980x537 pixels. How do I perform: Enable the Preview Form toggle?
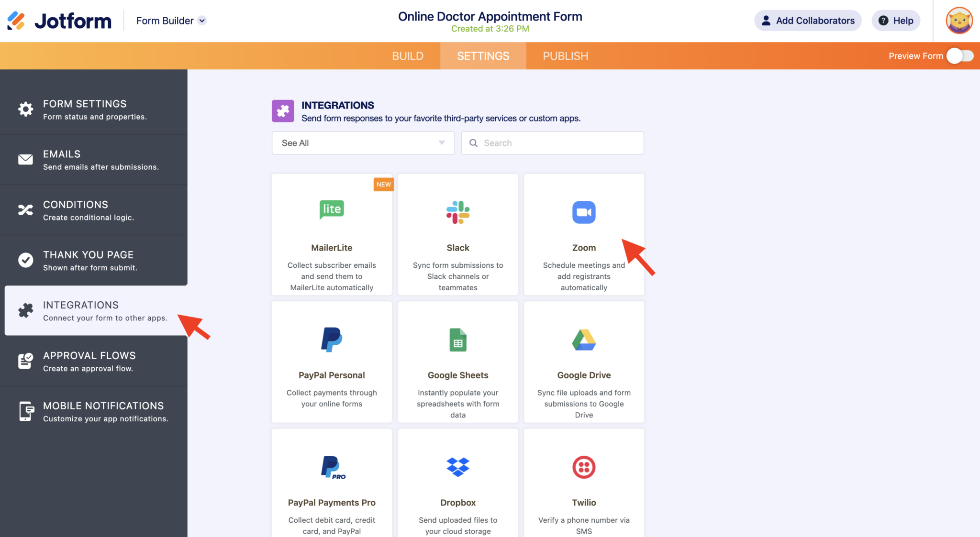[x=959, y=55]
